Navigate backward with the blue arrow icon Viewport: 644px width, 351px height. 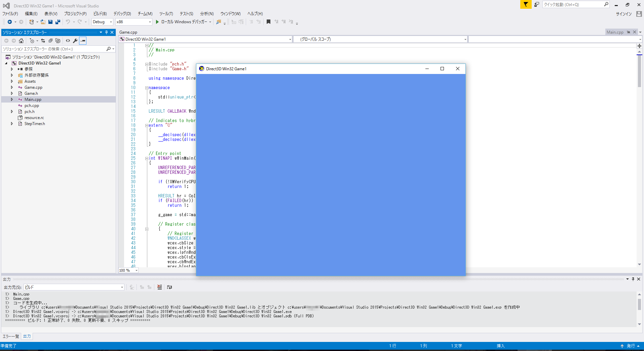(10, 22)
